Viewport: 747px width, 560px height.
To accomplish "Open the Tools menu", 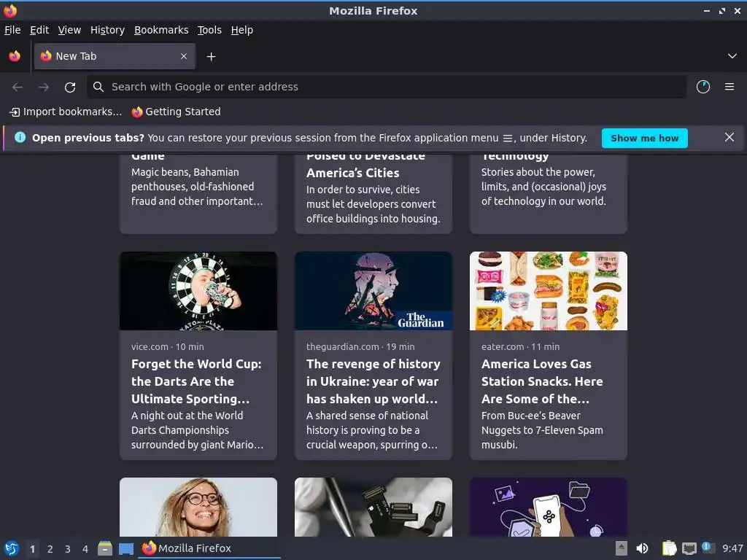I will point(209,30).
